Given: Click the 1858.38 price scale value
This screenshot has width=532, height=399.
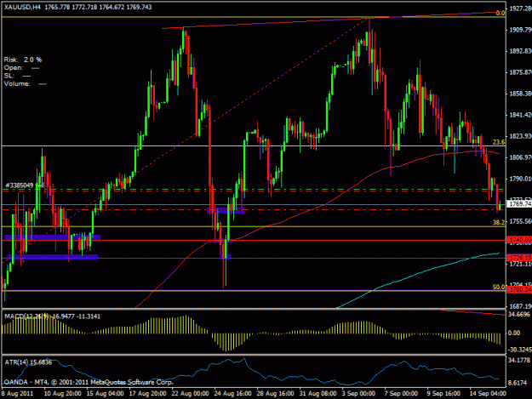Looking at the screenshot, I should [x=520, y=94].
